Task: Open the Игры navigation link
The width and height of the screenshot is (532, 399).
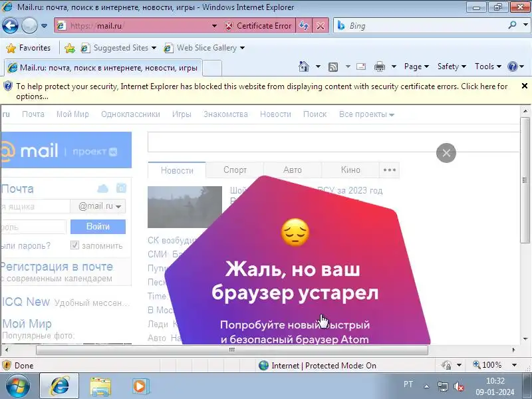Action: click(x=182, y=114)
